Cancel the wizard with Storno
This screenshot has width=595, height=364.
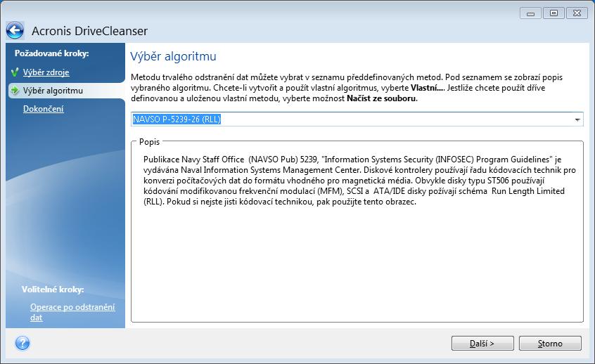tap(550, 344)
